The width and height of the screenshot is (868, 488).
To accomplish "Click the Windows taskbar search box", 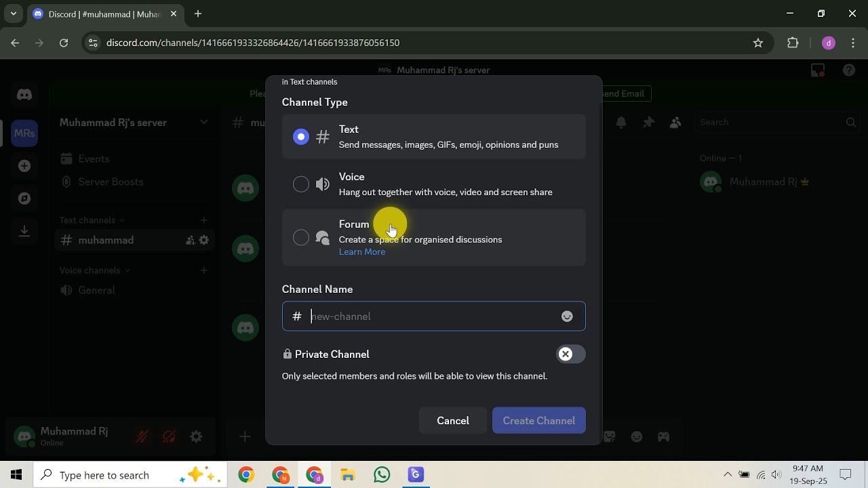I will click(130, 475).
